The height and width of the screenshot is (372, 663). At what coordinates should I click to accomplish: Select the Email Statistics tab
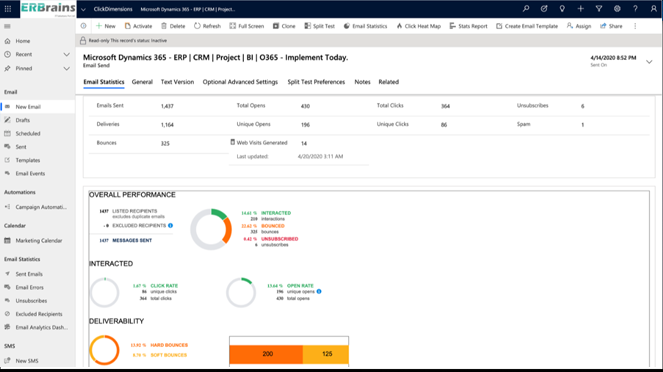click(104, 82)
